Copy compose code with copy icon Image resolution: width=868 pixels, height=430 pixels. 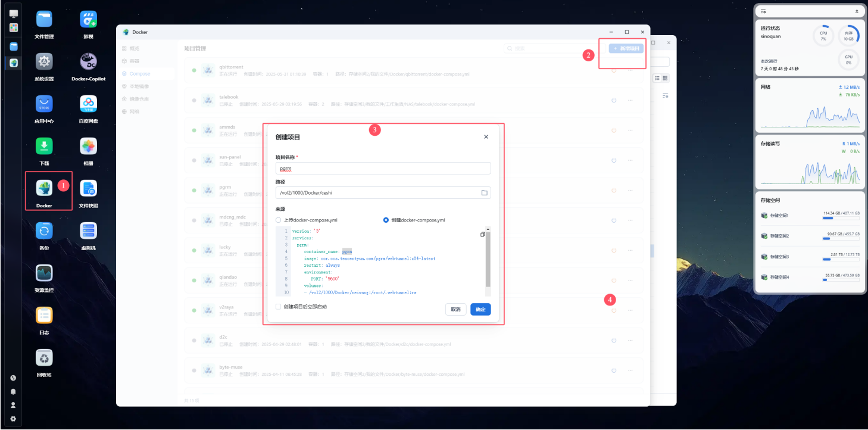point(483,235)
